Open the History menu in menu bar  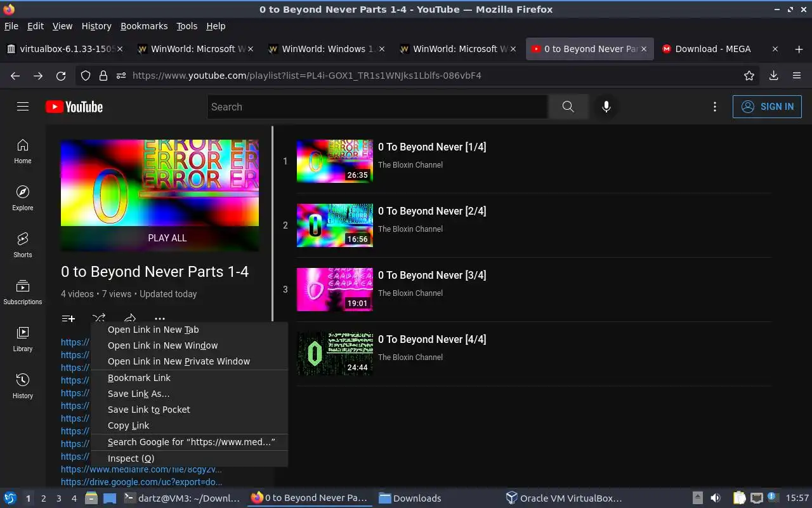[96, 26]
